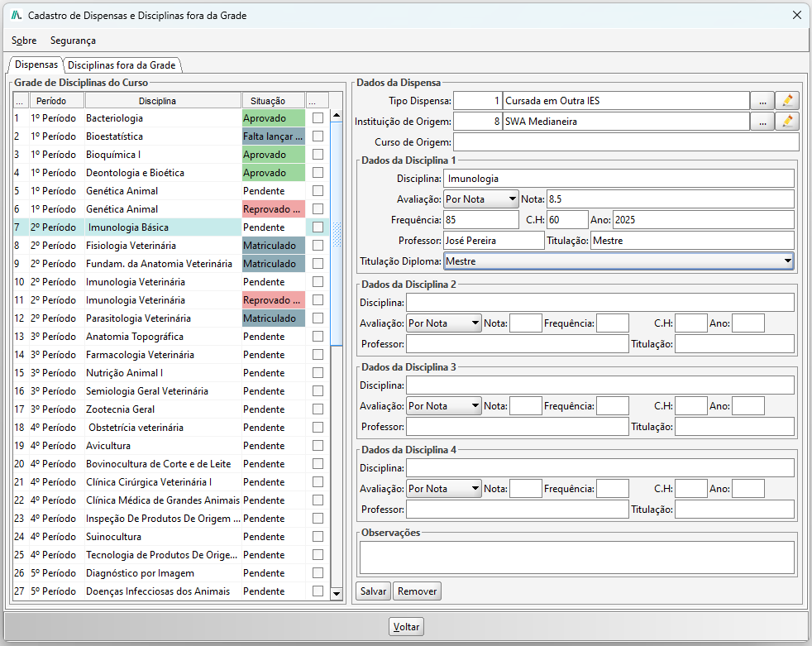Screen dimensions: 812x646
Task: Select the Farmacologia Veterinária row
Action: (x=171, y=355)
